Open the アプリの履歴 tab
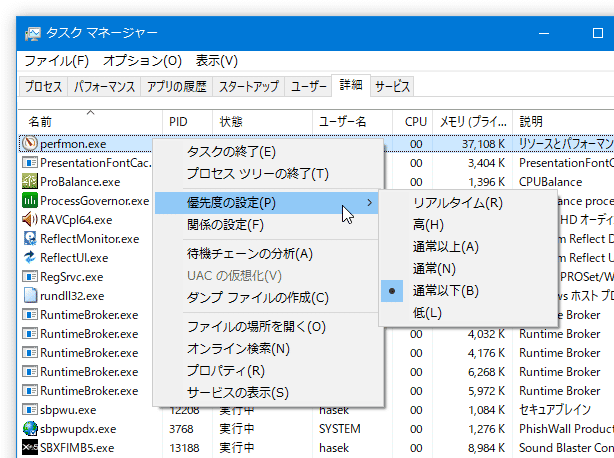 [x=177, y=86]
